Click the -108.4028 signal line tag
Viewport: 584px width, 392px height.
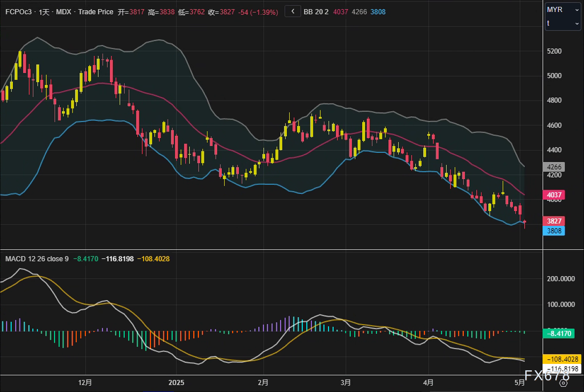coord(559,359)
